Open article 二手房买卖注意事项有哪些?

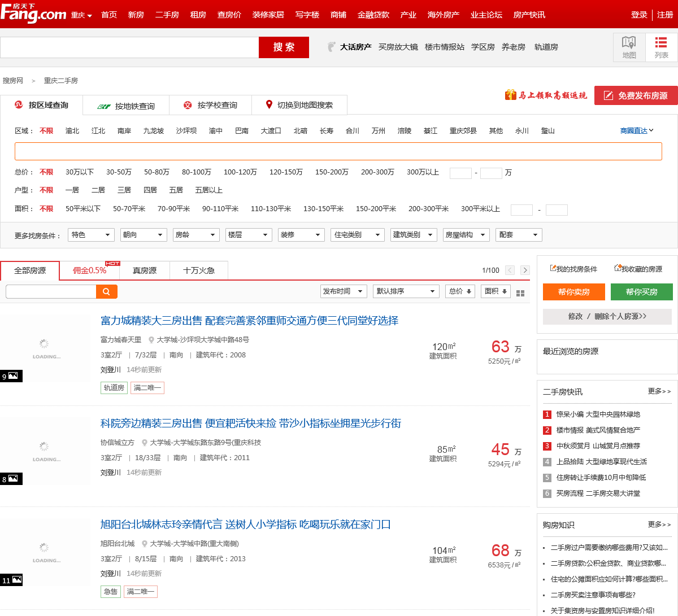coord(593,595)
